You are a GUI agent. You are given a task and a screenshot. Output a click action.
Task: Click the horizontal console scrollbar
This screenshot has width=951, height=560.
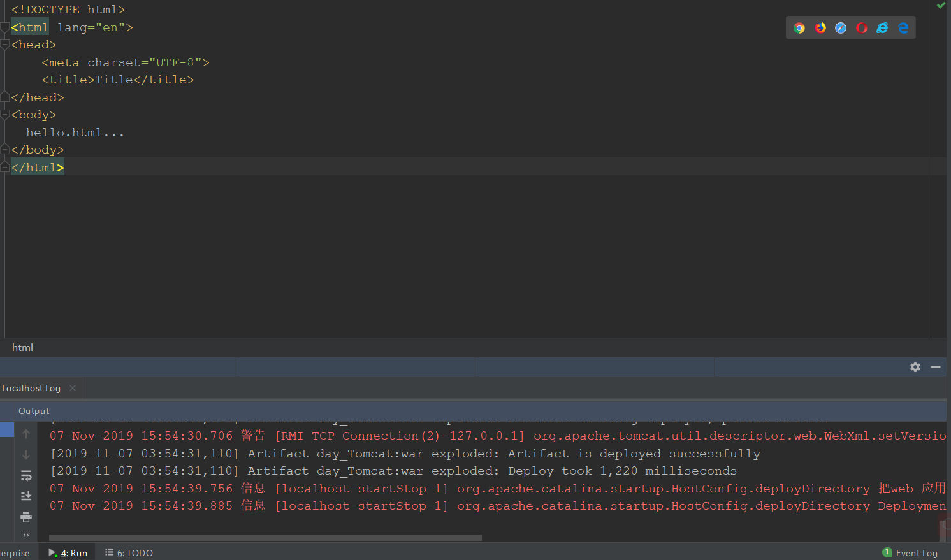[x=265, y=538]
